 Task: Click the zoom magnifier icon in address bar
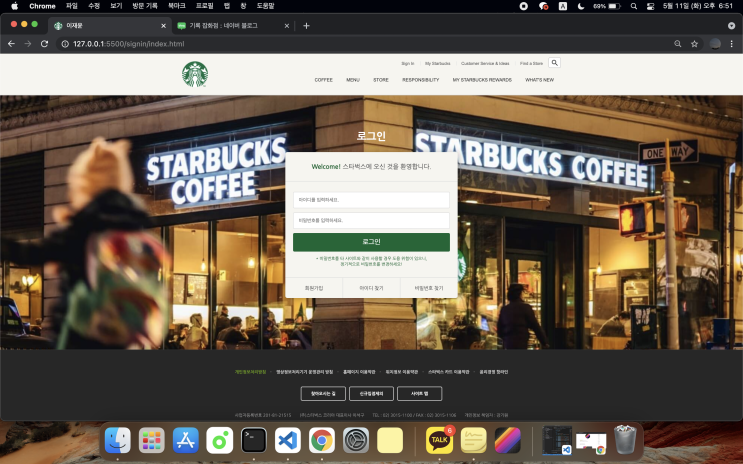(x=678, y=44)
